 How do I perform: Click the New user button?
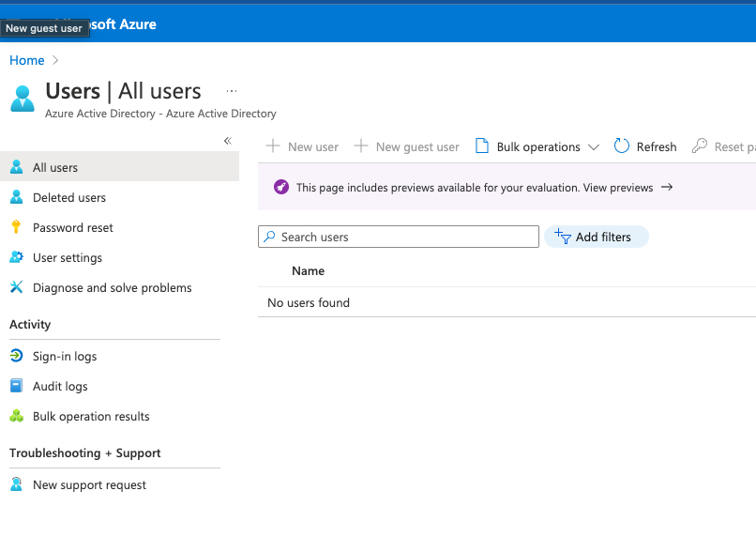click(302, 146)
